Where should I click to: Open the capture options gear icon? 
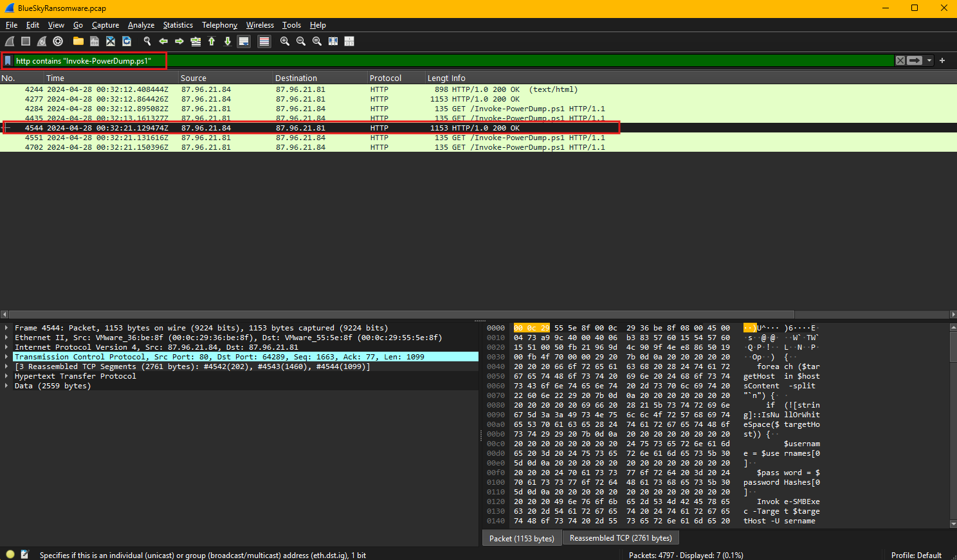click(x=58, y=41)
